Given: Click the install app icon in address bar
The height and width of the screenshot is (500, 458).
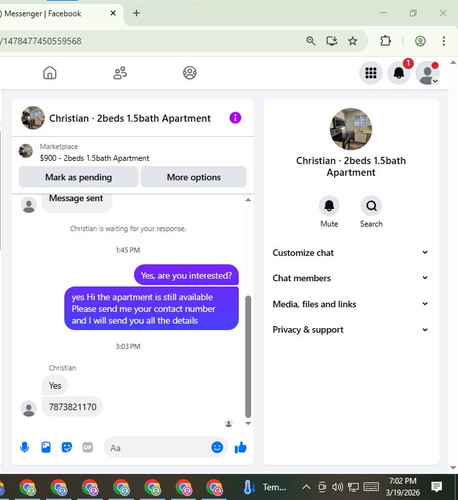Looking at the screenshot, I should tap(332, 41).
